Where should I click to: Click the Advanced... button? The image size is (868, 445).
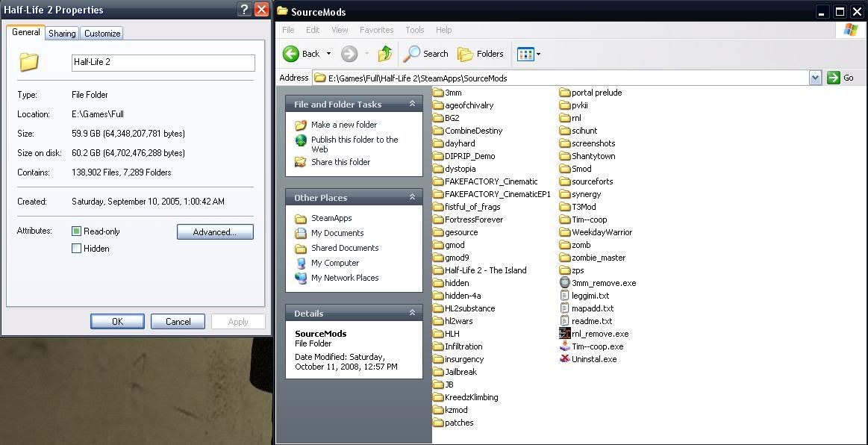215,232
